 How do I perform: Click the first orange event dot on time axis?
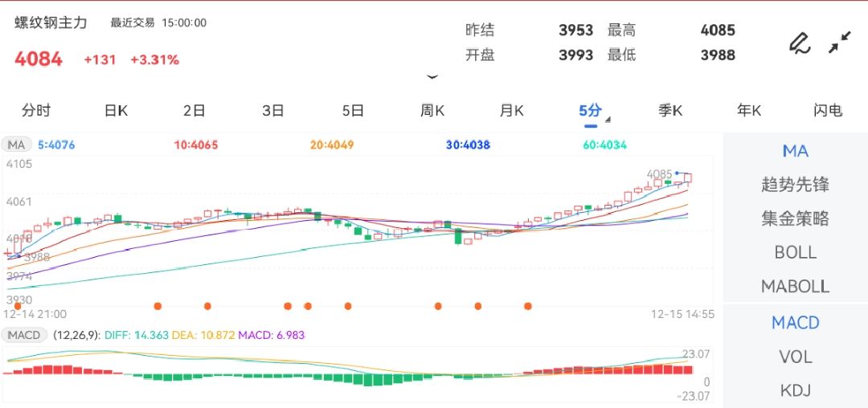[17, 306]
